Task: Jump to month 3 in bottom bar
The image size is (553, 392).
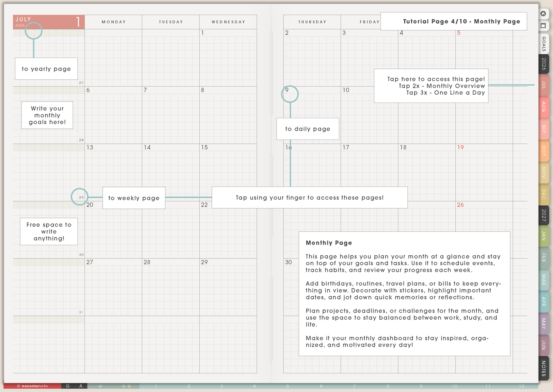Action: [222, 386]
